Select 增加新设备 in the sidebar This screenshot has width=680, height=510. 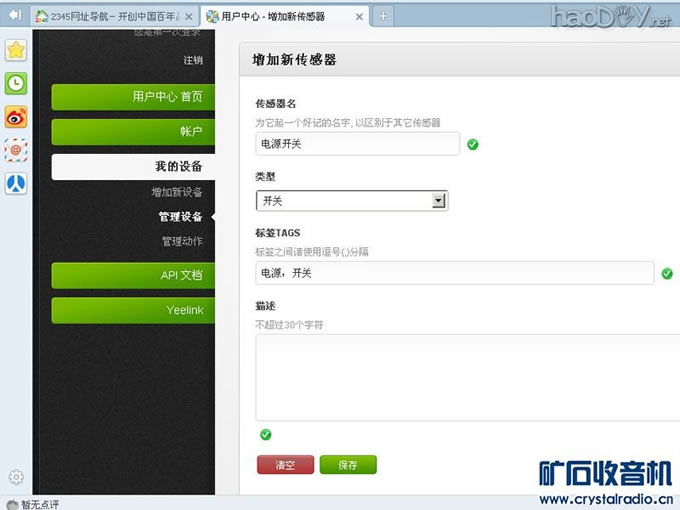point(177,192)
